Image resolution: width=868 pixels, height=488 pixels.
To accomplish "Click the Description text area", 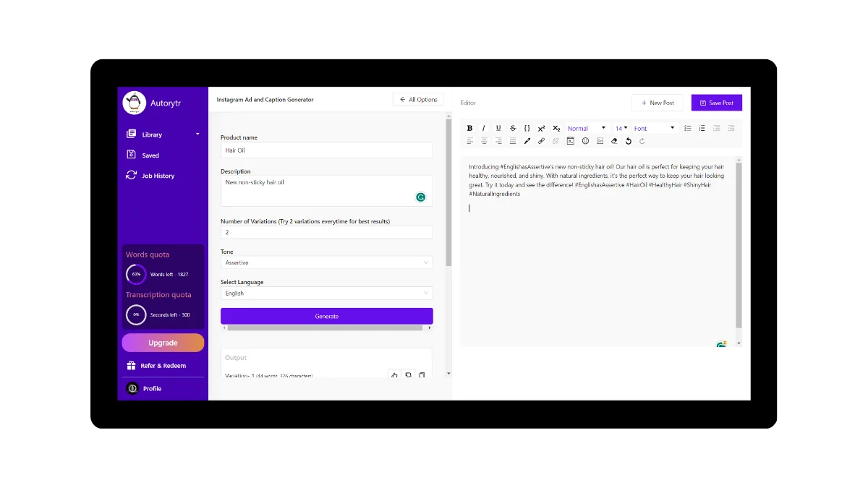I will point(327,191).
